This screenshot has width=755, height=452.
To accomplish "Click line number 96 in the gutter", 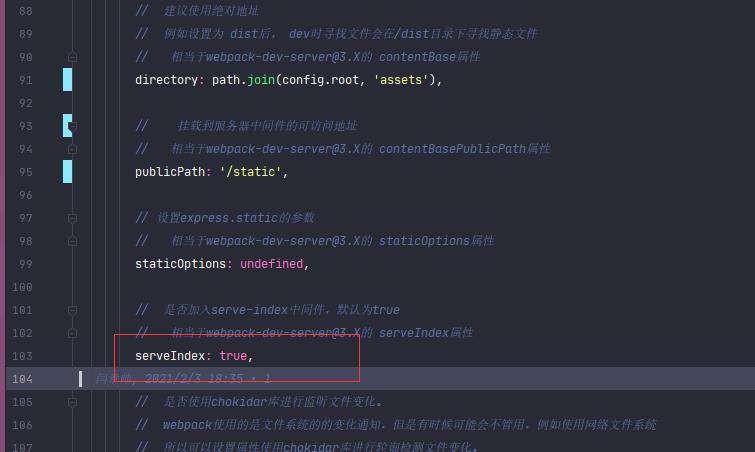I will pos(26,195).
